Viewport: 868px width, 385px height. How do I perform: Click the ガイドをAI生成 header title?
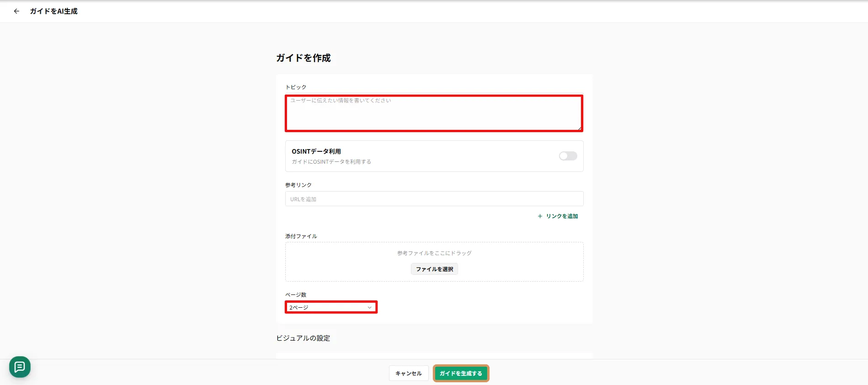click(53, 11)
